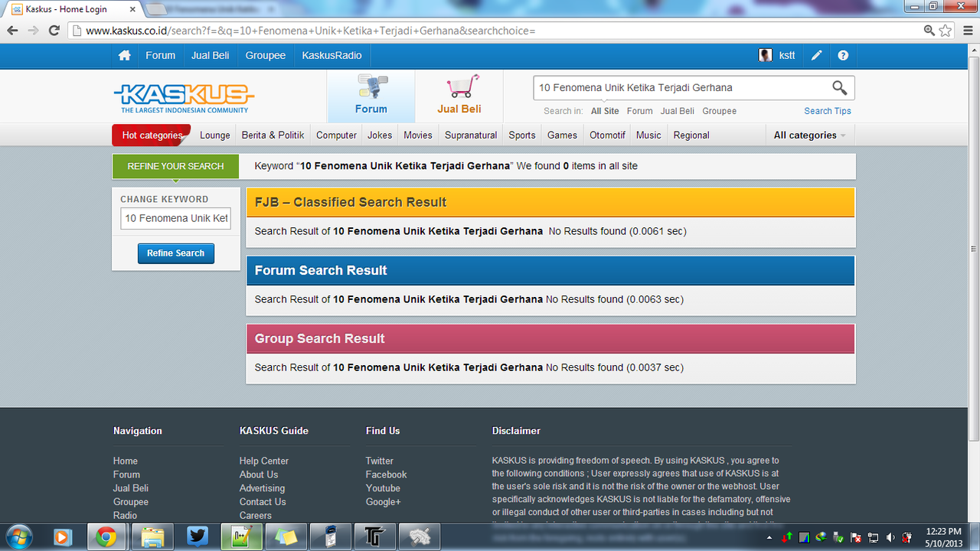Viewport: 980px width, 551px height.
Task: Set search scope to Forum
Action: (639, 111)
